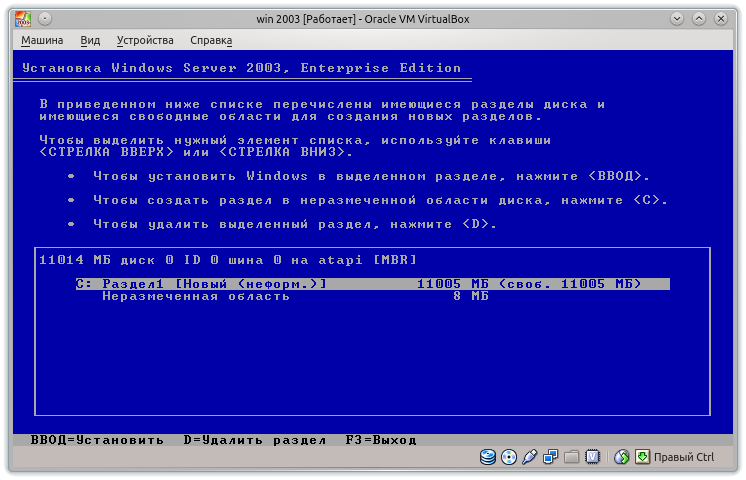Image resolution: width=746 pixels, height=480 pixels.
Task: Click the F3=Выход hint text
Action: click(380, 440)
